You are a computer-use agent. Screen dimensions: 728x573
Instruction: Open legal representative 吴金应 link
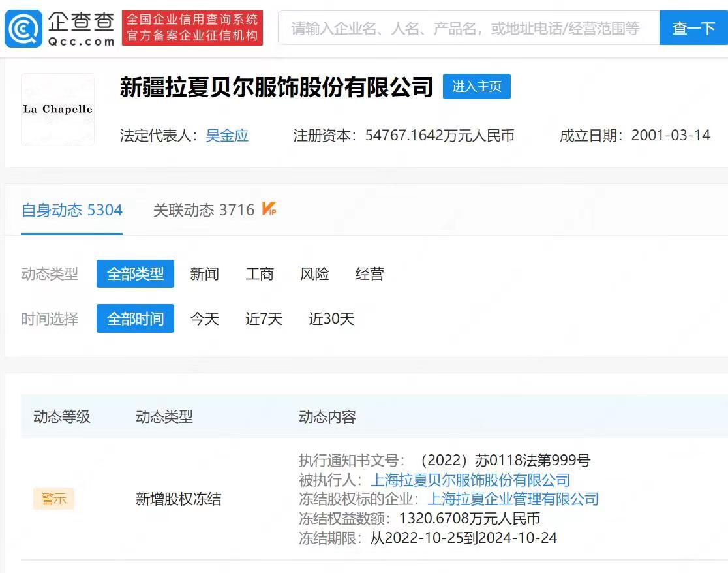pos(227,136)
